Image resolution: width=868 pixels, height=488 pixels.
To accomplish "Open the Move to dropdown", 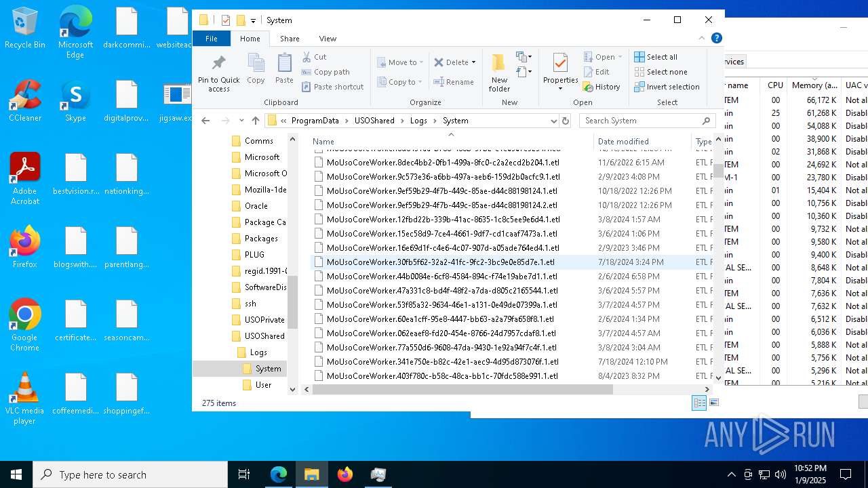I will tap(400, 62).
